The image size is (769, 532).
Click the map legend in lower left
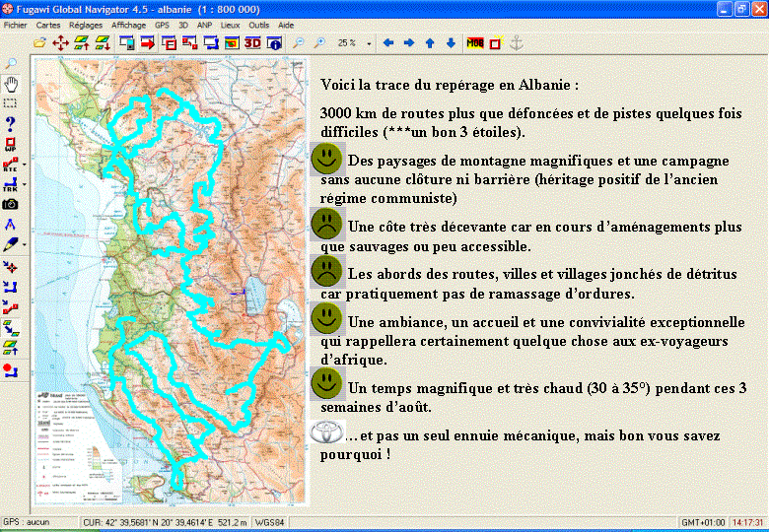point(79,444)
